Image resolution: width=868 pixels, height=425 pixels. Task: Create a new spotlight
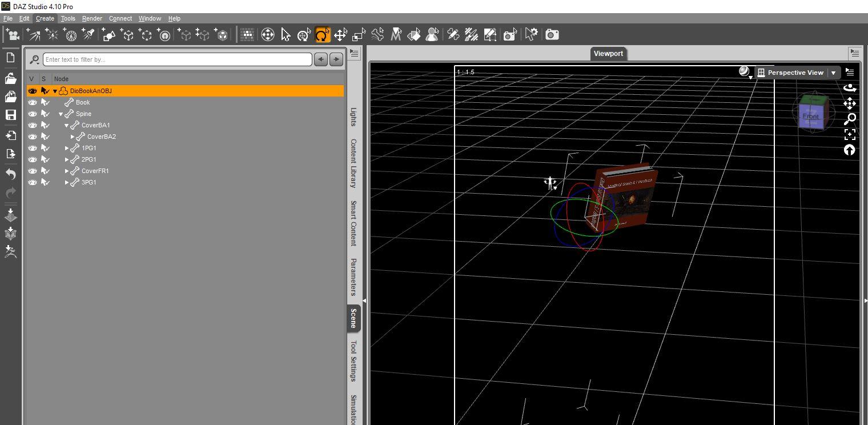89,35
